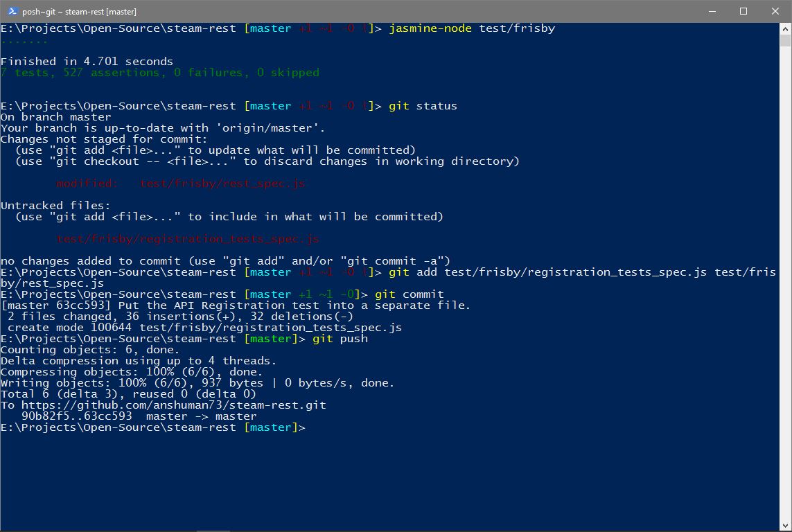The width and height of the screenshot is (792, 532).
Task: Click '2 files changed, 36 insertions' line
Action: [180, 317]
